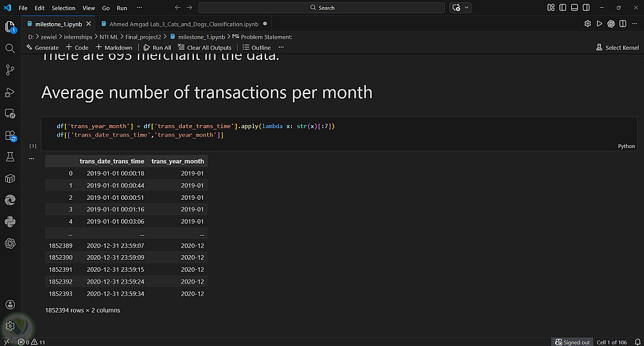The width and height of the screenshot is (644, 346).
Task: Open the Explorer view in activity bar
Action: pos(10,27)
